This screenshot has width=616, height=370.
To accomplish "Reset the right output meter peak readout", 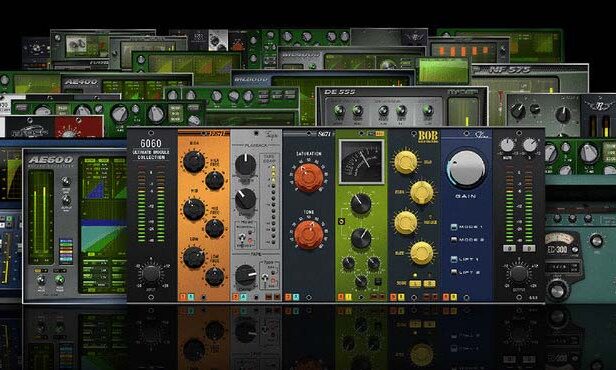I will click(529, 248).
